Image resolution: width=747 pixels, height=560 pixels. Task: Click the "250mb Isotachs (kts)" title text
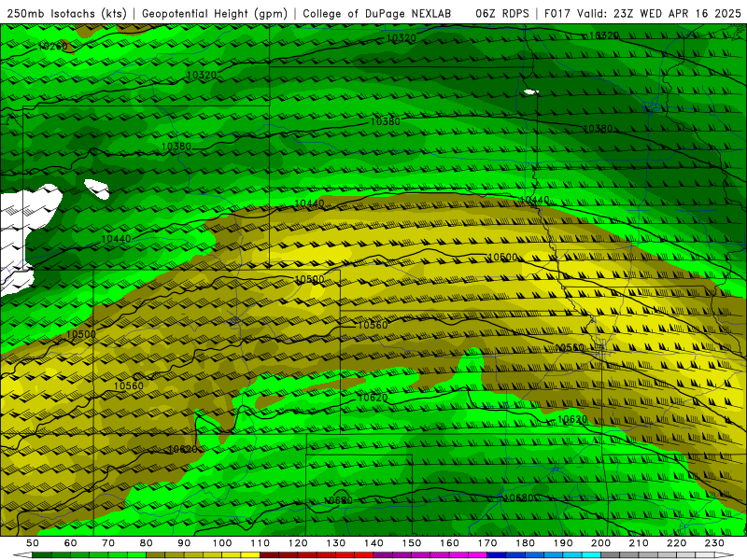pos(67,13)
